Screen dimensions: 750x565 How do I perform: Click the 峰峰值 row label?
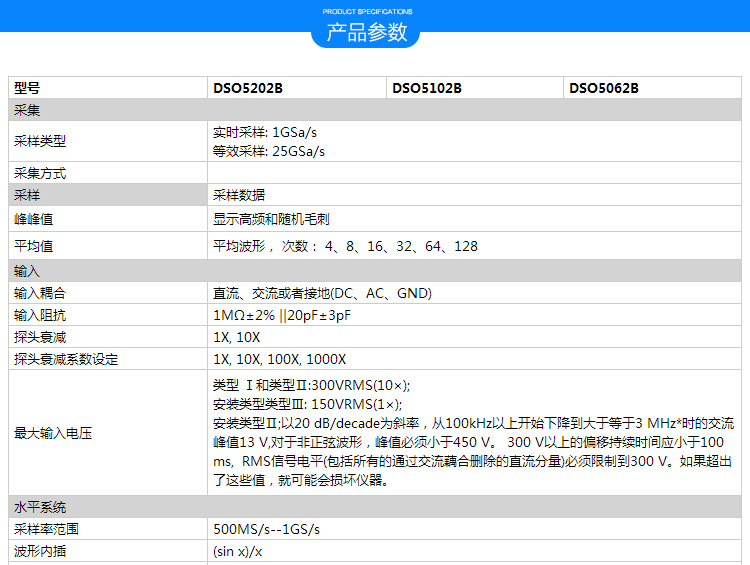tap(33, 218)
